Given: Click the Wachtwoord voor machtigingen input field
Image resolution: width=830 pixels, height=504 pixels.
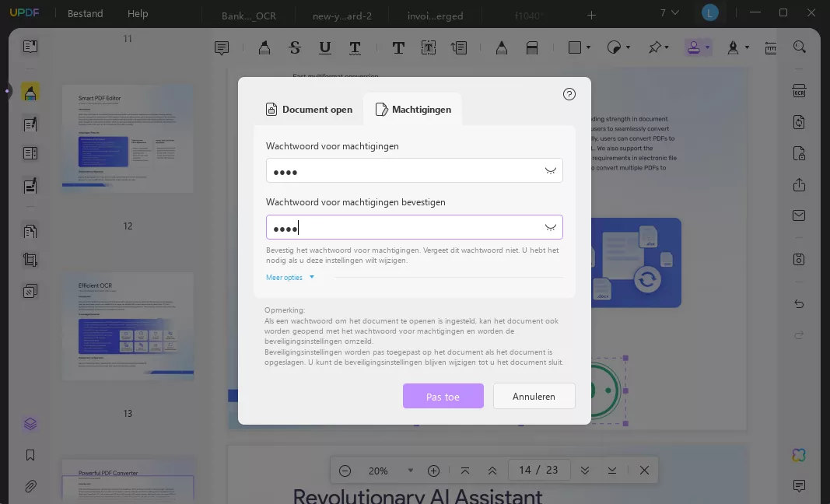Looking at the screenshot, I should point(414,170).
